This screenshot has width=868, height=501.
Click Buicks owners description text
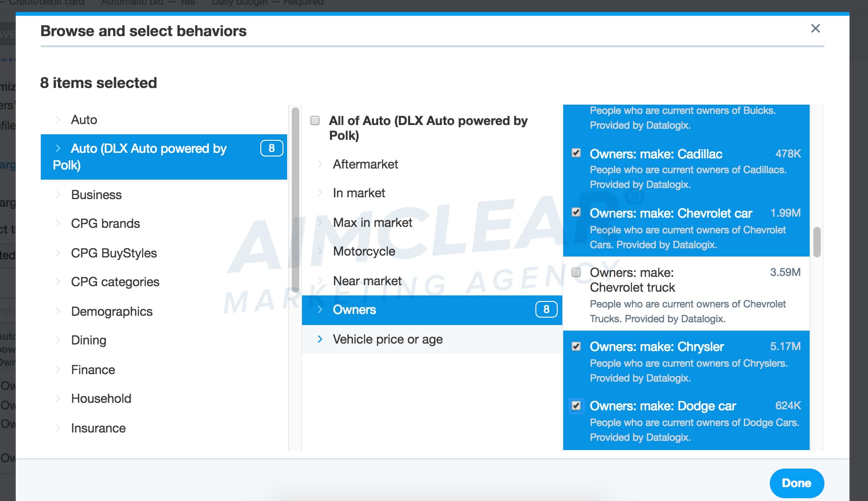point(683,118)
